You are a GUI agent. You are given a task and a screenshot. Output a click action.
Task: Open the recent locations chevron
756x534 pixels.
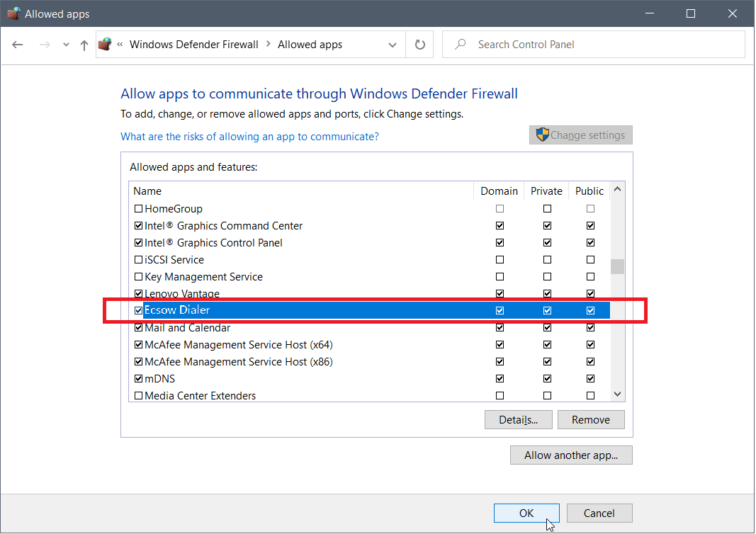tap(65, 45)
